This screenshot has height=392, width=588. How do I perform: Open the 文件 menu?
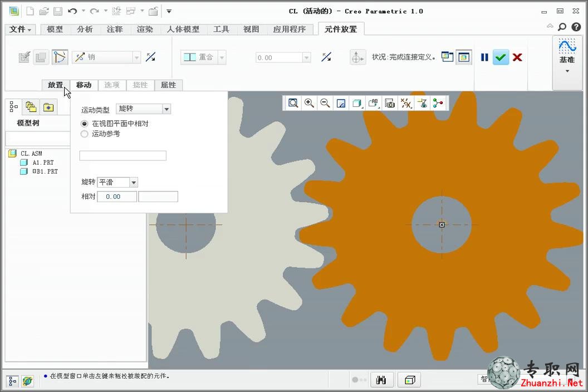(x=20, y=30)
